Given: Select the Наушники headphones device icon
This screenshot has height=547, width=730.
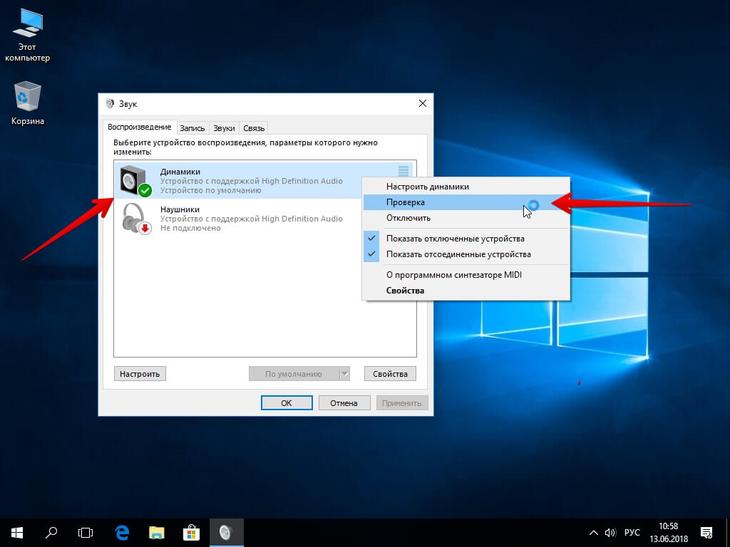Looking at the screenshot, I should point(136,218).
